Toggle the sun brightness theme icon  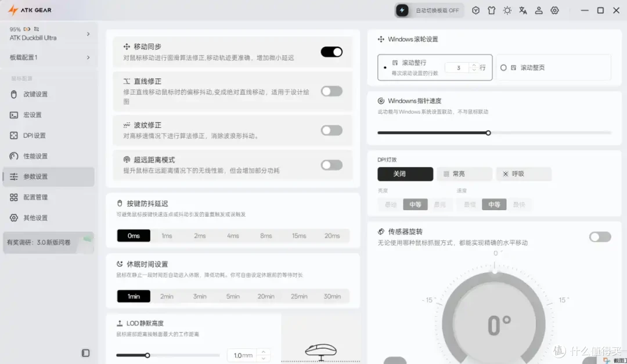(507, 10)
